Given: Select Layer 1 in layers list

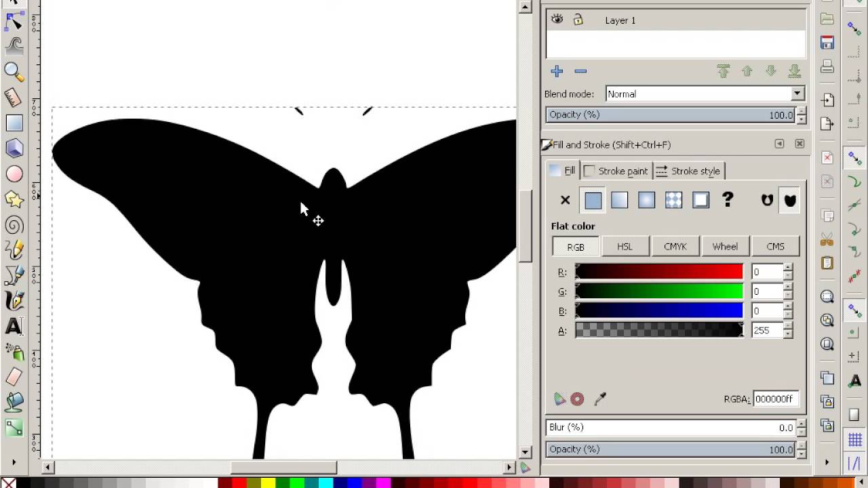Looking at the screenshot, I should pyautogui.click(x=676, y=20).
